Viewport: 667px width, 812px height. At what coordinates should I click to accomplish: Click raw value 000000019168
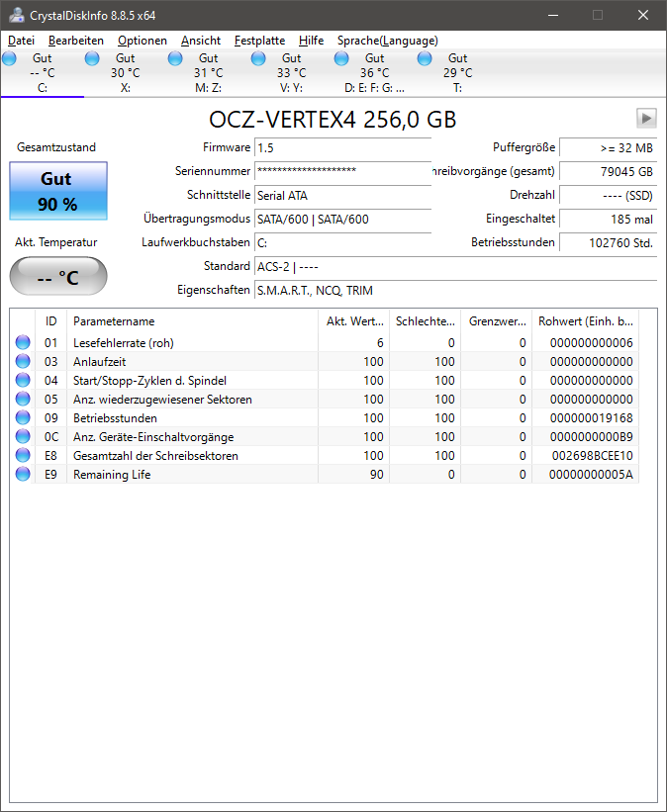point(592,418)
